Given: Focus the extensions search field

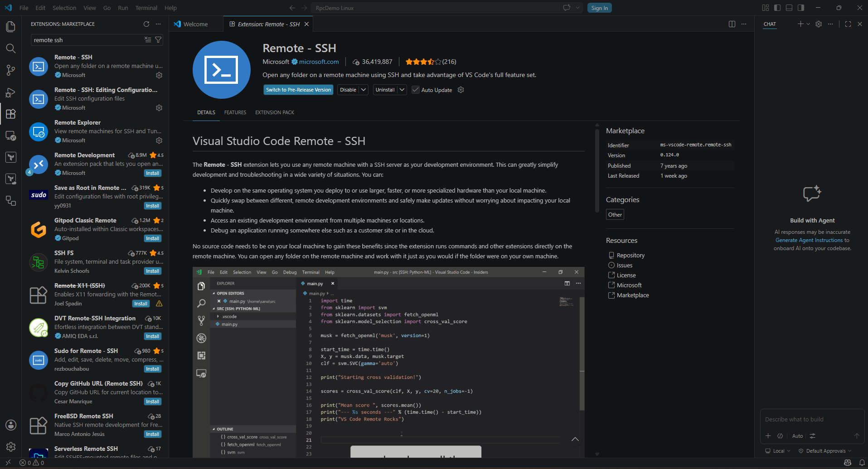Looking at the screenshot, I should (87, 40).
